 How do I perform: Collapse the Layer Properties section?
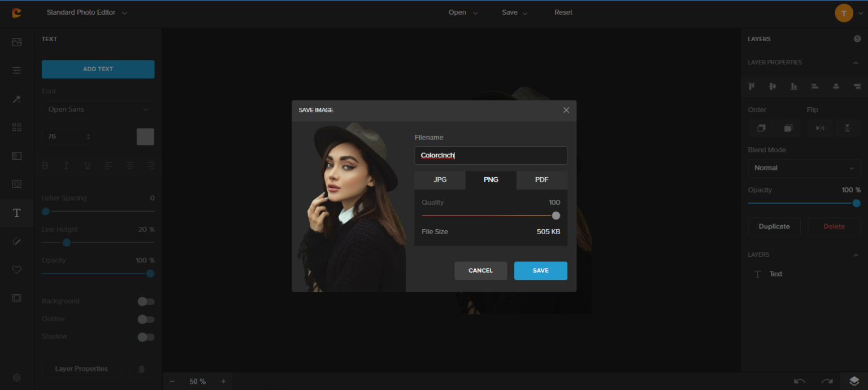[x=856, y=63]
